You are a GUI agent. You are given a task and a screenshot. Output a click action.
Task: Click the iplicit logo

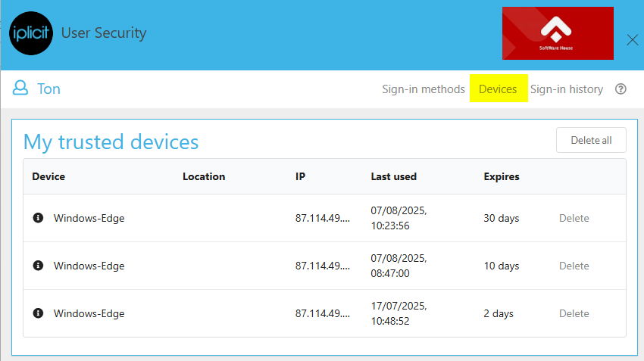click(x=31, y=33)
